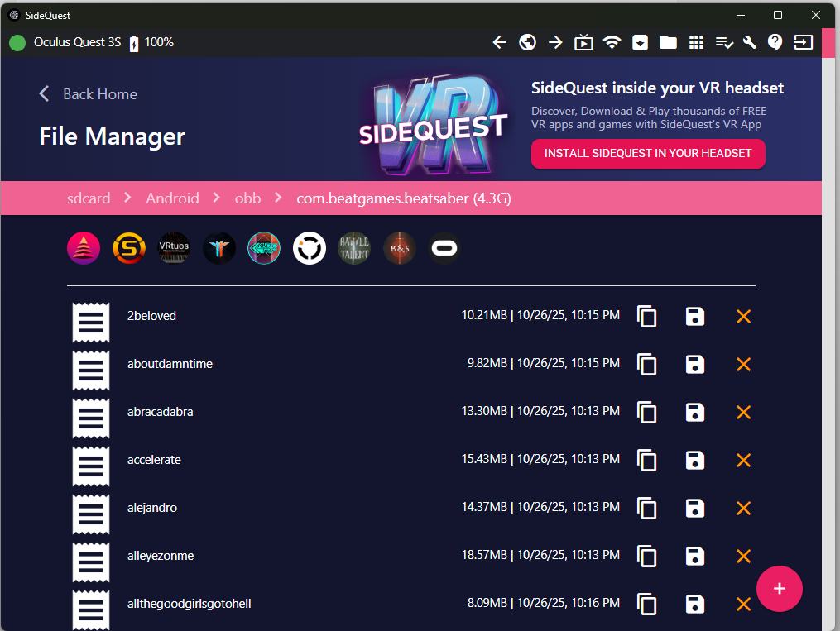Click the back arrow in top toolbar

(x=499, y=42)
